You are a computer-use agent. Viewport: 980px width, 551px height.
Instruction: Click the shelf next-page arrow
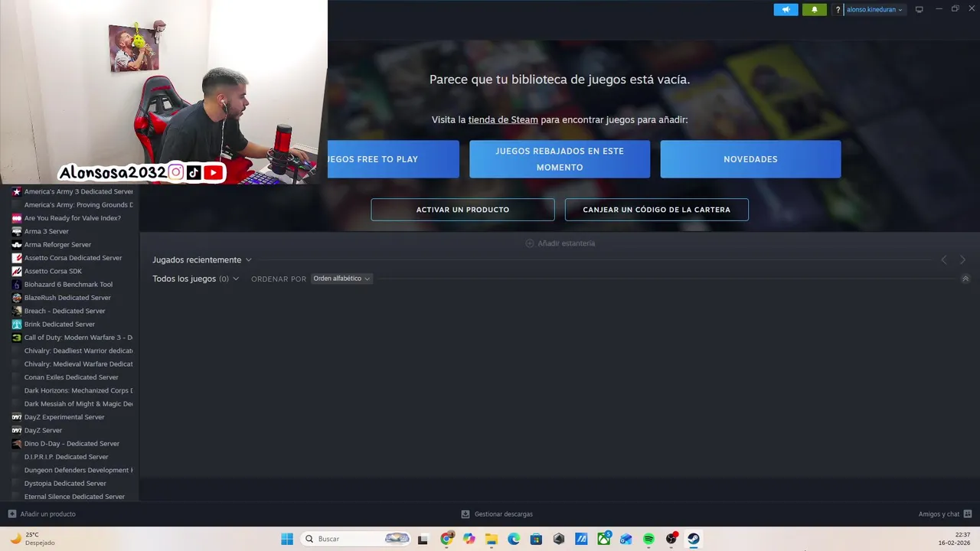(x=962, y=260)
